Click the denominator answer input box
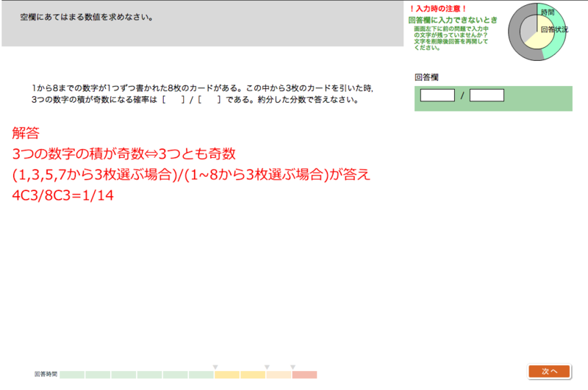The image size is (588, 390). (x=487, y=95)
